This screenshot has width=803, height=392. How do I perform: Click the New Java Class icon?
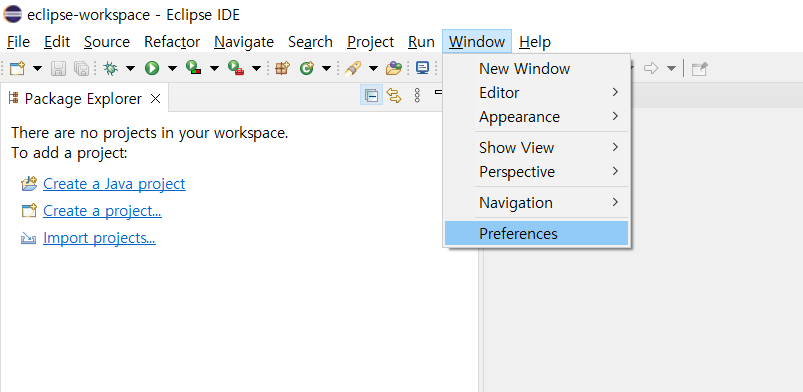[306, 68]
